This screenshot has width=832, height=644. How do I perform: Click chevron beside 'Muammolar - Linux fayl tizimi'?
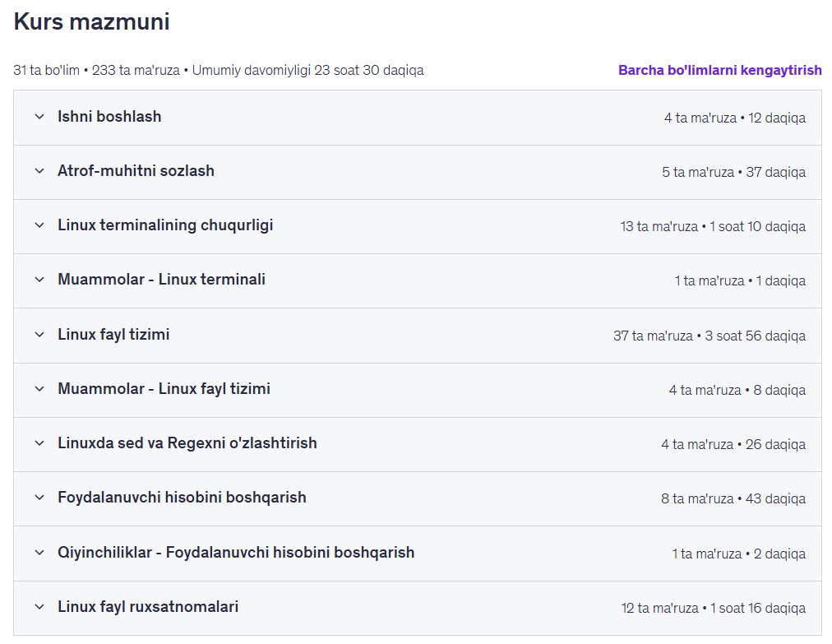point(39,389)
